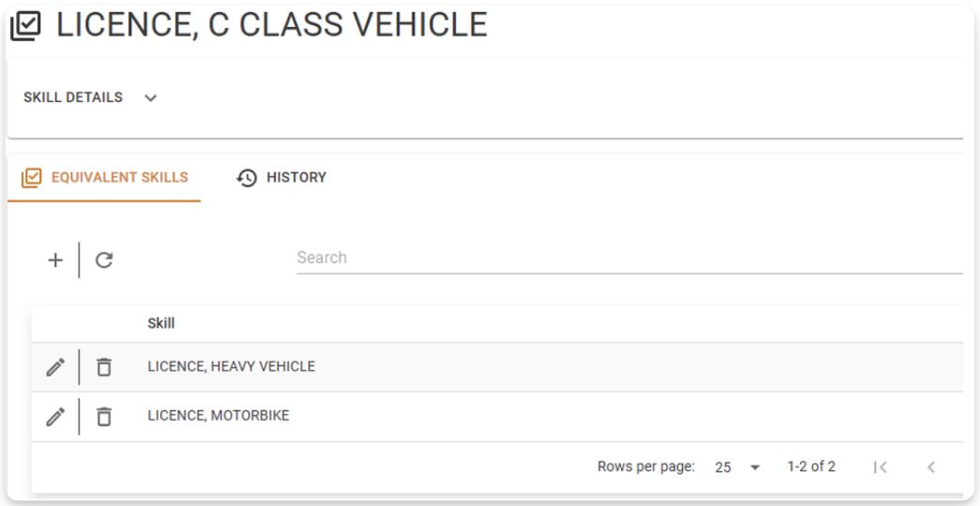Viewport: 980px width, 506px height.
Task: Delete the LICENCE, MOTORBIKE row
Action: pos(104,416)
